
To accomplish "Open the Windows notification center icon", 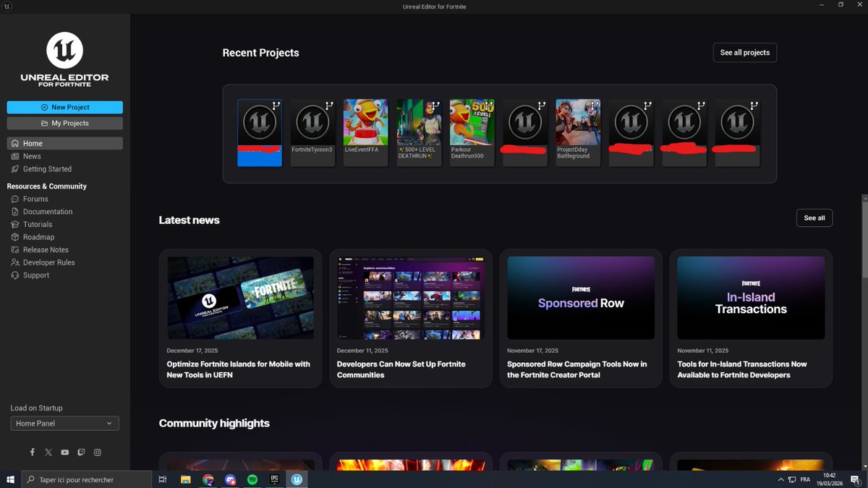I will coord(856,479).
